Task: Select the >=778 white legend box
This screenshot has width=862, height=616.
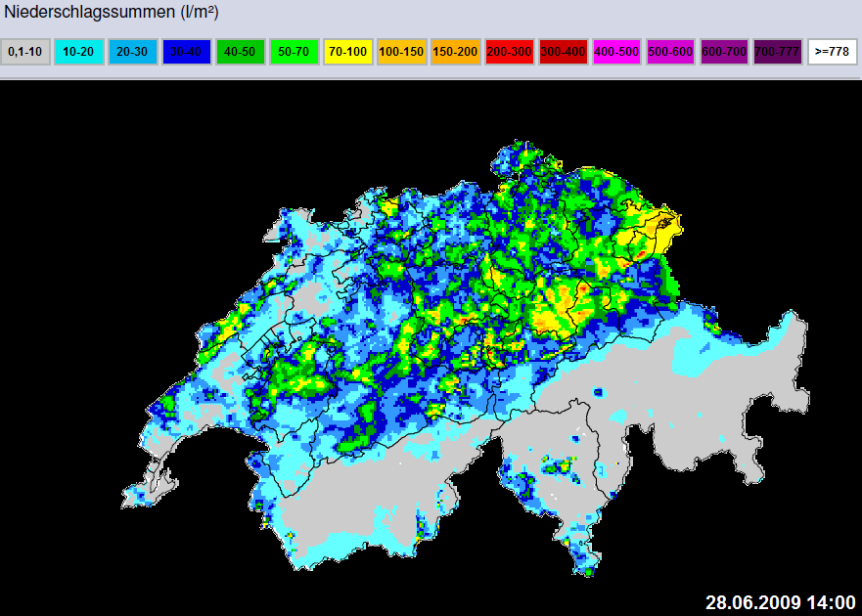Action: [x=833, y=52]
